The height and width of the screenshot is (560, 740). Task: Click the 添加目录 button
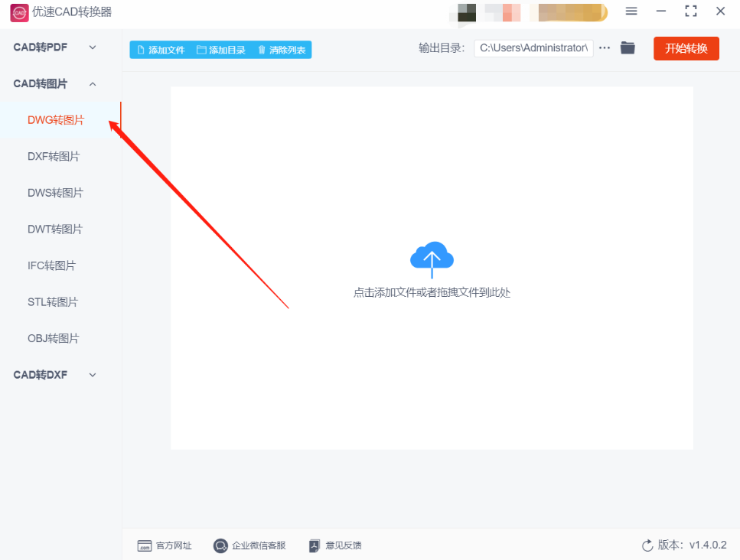[x=221, y=50]
